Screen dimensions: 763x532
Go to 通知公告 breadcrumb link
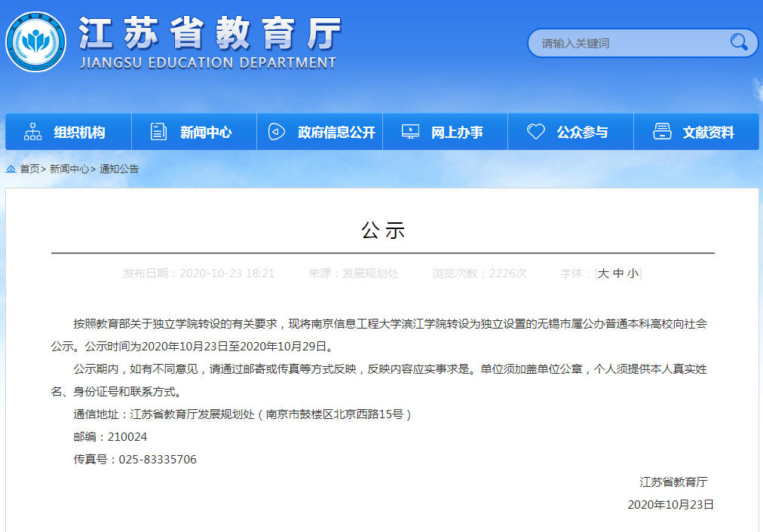tap(119, 169)
